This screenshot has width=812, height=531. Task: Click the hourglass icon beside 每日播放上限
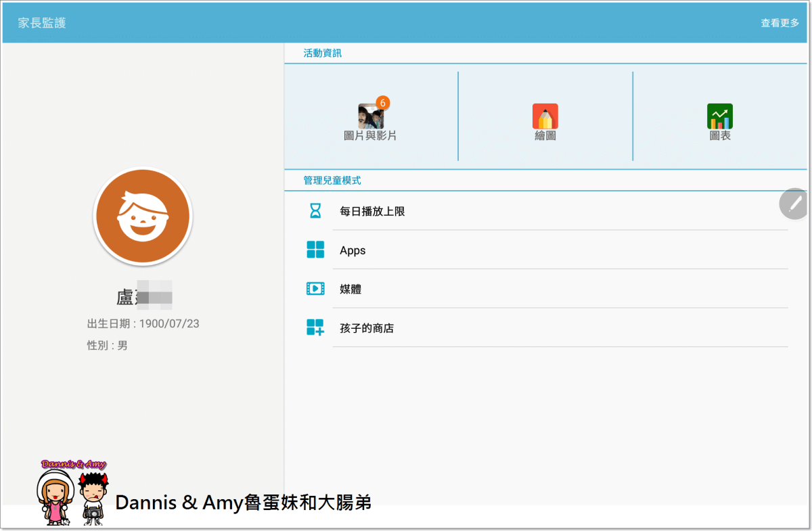click(x=315, y=211)
